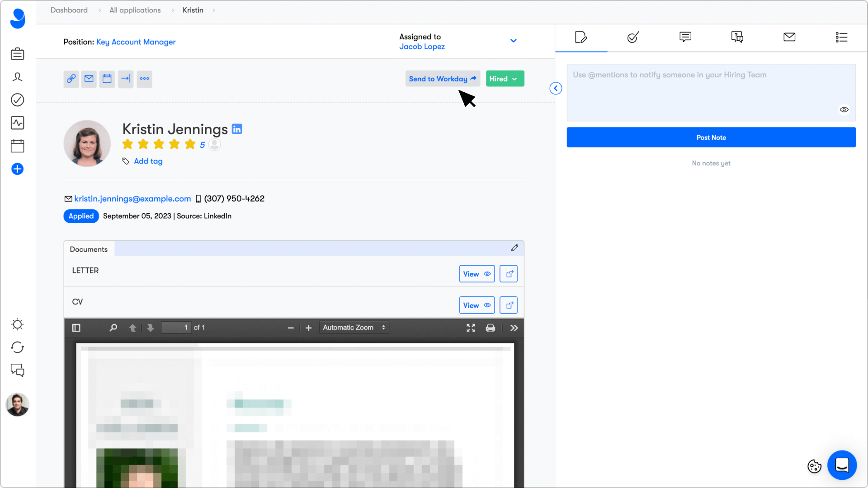Viewport: 868px width, 488px height.
Task: Open the Hired status dropdown
Action: point(505,78)
